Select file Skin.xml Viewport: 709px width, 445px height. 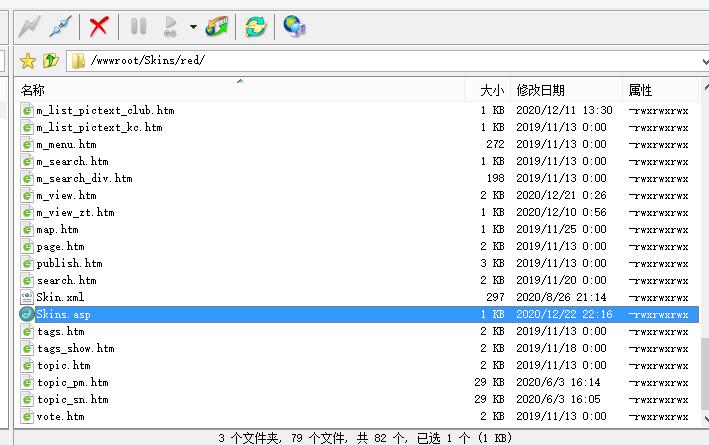coord(60,298)
